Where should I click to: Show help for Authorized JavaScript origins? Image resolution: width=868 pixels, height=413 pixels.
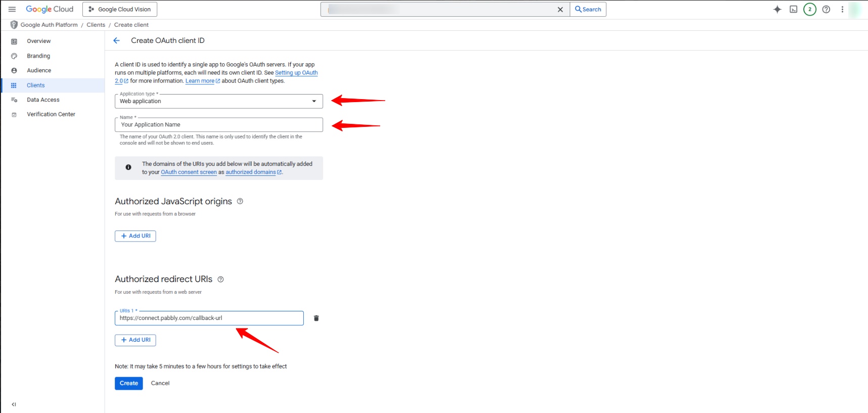pos(240,201)
